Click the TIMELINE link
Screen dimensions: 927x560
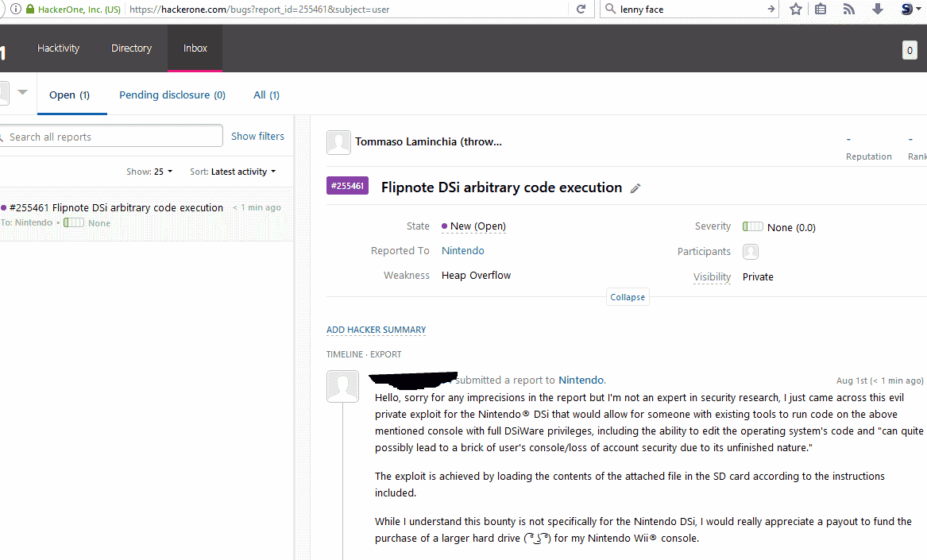pos(345,354)
